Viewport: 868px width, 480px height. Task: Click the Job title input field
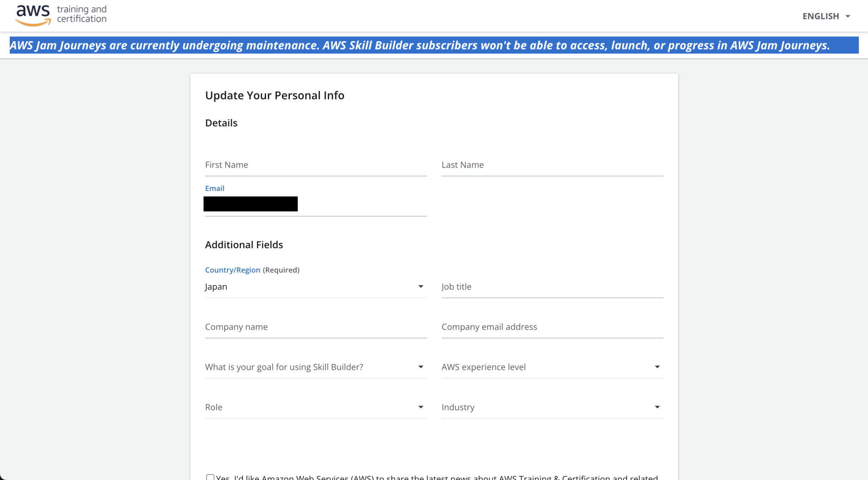551,286
